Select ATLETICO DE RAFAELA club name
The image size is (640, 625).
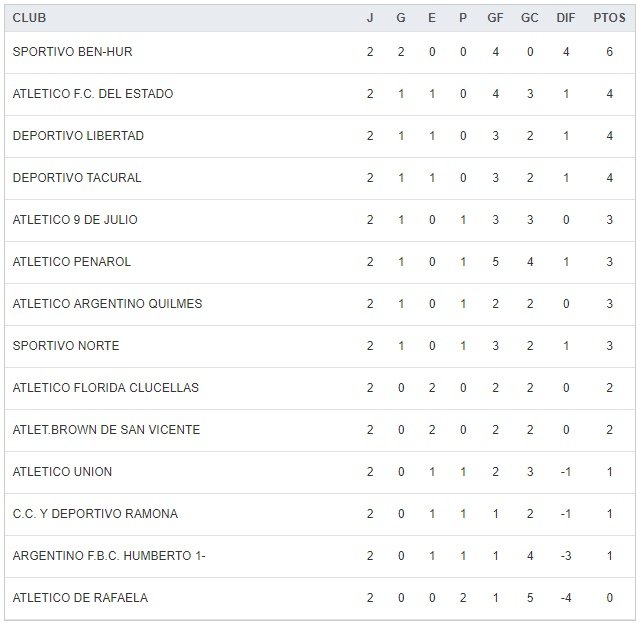tap(80, 598)
